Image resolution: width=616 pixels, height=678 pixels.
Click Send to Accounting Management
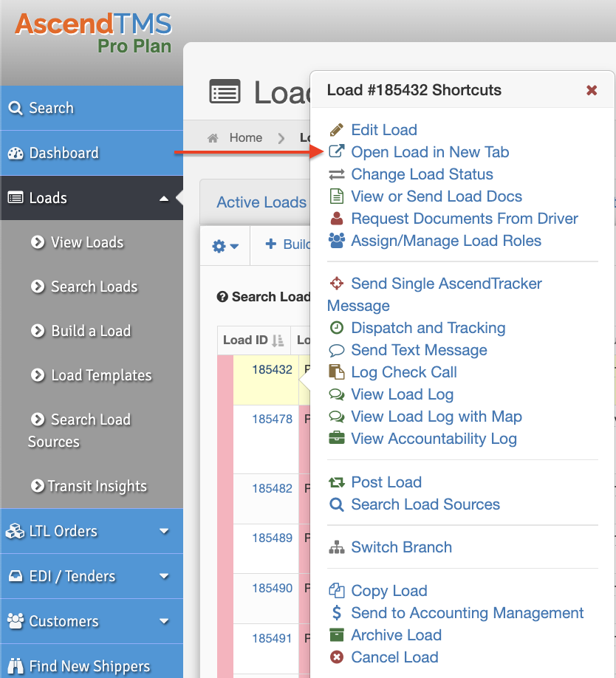pyautogui.click(x=467, y=613)
